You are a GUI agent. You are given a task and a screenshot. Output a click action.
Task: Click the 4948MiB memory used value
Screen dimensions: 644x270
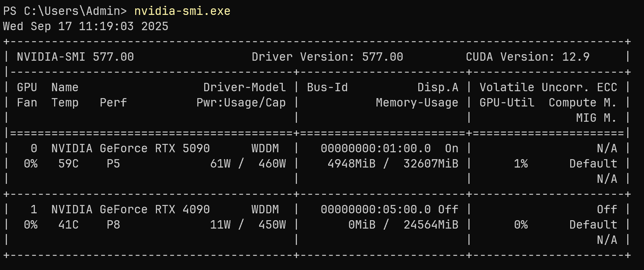click(351, 164)
